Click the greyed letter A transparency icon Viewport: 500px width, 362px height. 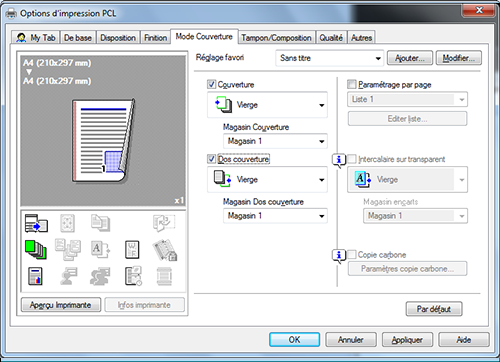pos(100,250)
